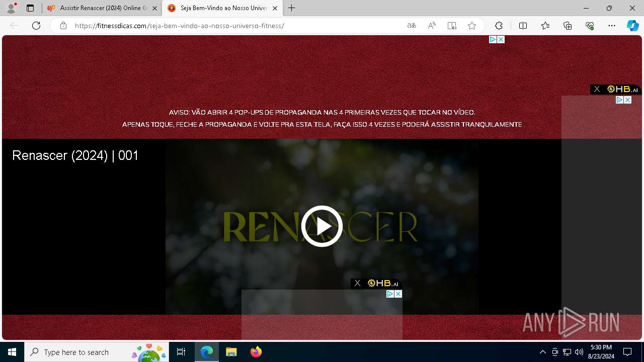Dismiss the bottom HB.AI ad with X

[357, 284]
